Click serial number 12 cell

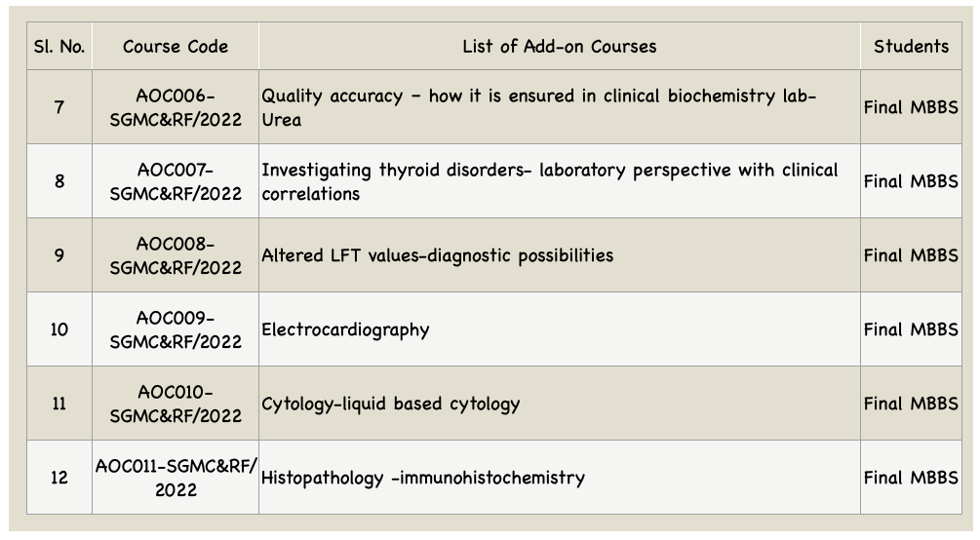(x=59, y=478)
